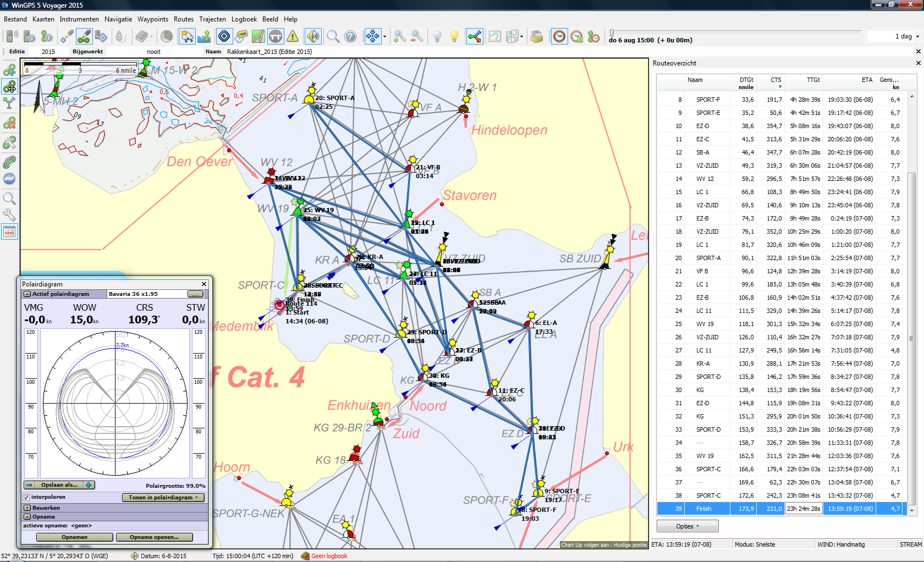
Task: Toggle the route overview table icon in sidebar
Action: point(9,232)
